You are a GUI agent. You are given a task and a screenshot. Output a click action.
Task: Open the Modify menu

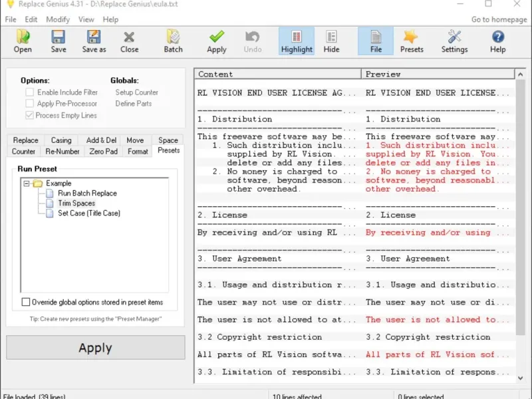pos(58,19)
